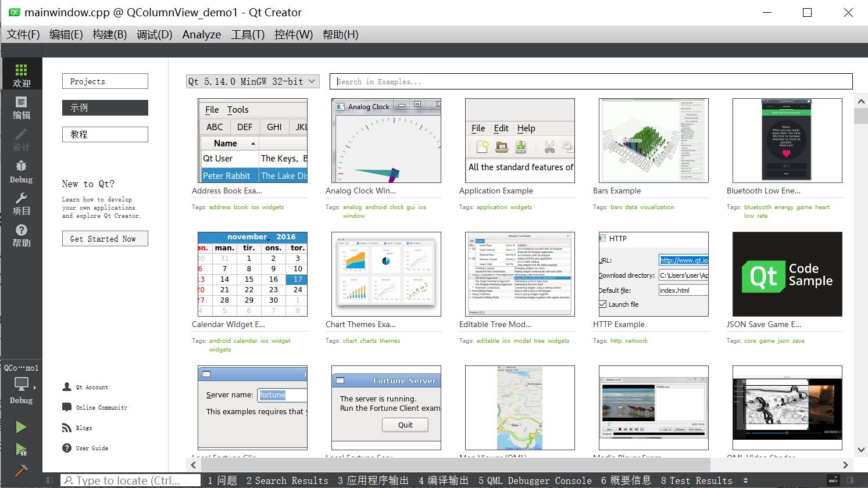Open 帮助 Help mode in sidebar
Screen dimensions: 868x488
coord(22,235)
